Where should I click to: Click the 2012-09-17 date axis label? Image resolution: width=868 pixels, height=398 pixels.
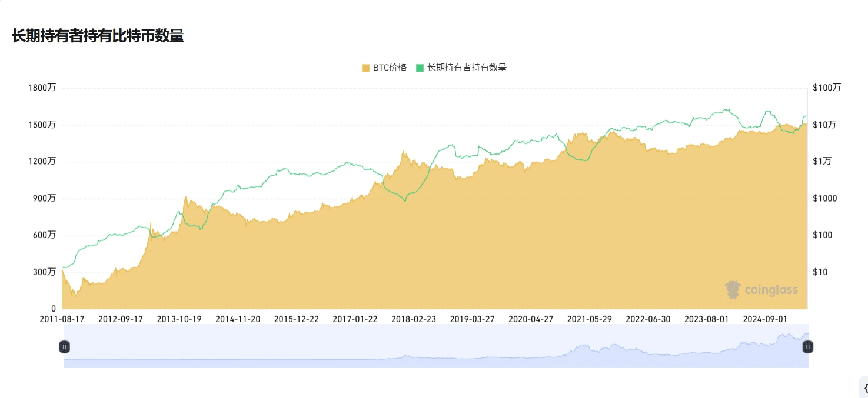tap(121, 319)
